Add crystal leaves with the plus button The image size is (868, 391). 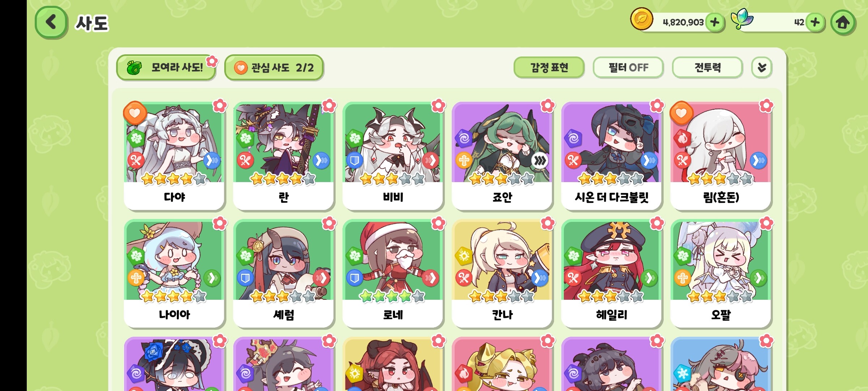pos(815,22)
